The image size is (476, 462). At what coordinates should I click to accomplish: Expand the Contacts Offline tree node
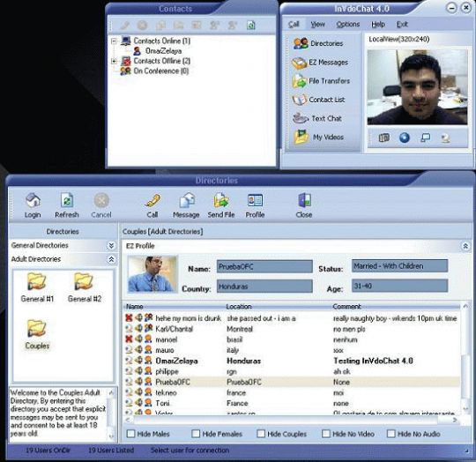(x=114, y=61)
